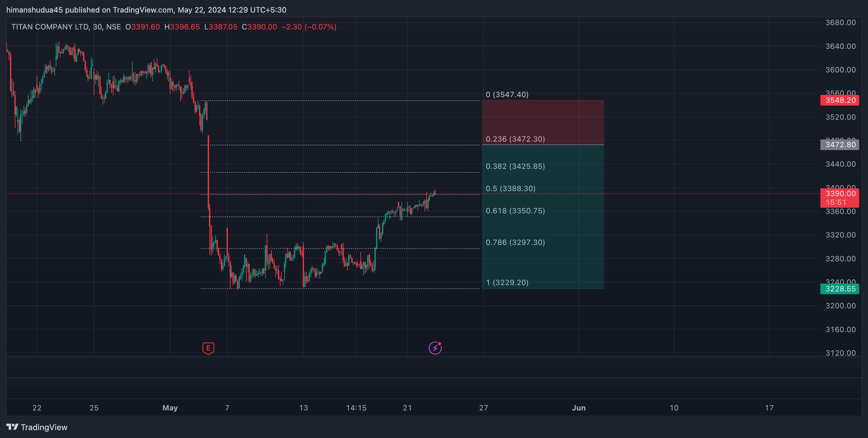Click the green 3228.55 price label
This screenshot has height=438, width=868.
pos(839,289)
